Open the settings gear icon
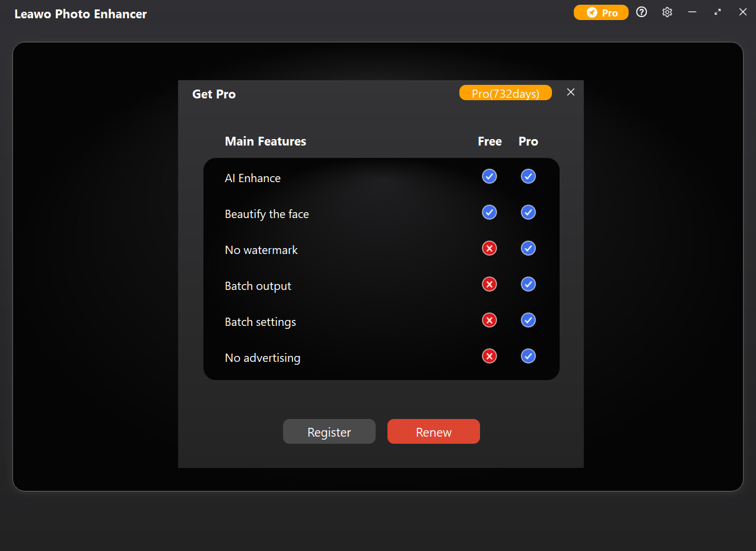This screenshot has height=551, width=756. click(x=667, y=12)
